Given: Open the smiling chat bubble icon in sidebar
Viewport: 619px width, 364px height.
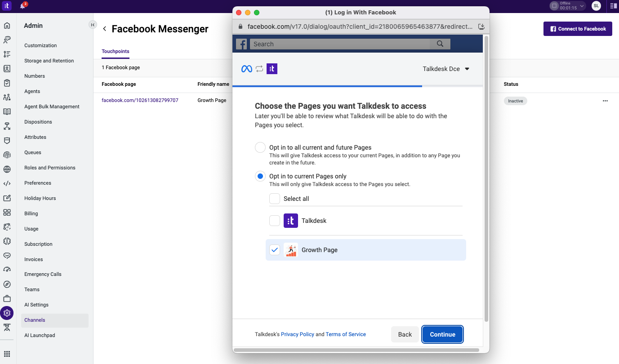Looking at the screenshot, I should tap(7, 256).
